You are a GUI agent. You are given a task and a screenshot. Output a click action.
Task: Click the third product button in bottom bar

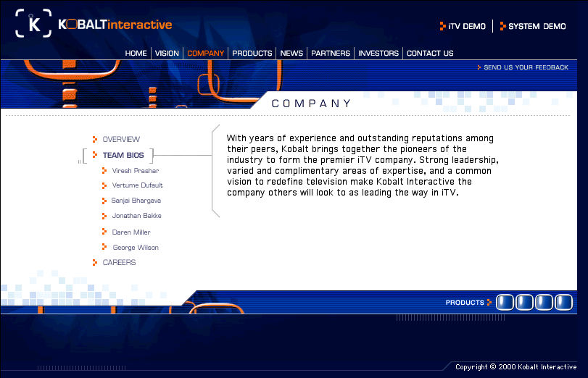click(544, 302)
